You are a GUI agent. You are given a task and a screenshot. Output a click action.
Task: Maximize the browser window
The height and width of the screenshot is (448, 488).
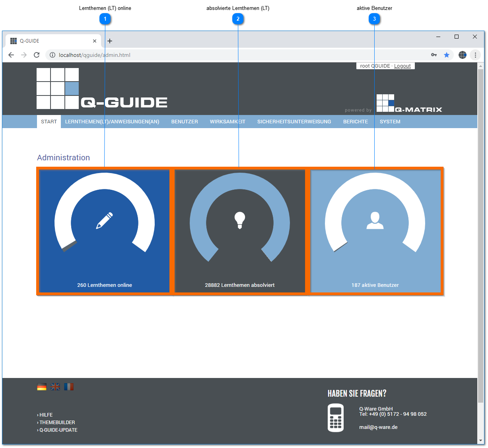point(457,37)
